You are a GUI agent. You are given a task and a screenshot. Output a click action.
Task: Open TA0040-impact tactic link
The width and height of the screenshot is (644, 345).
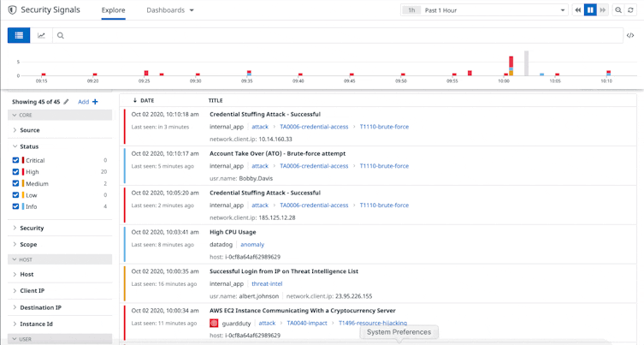click(307, 324)
